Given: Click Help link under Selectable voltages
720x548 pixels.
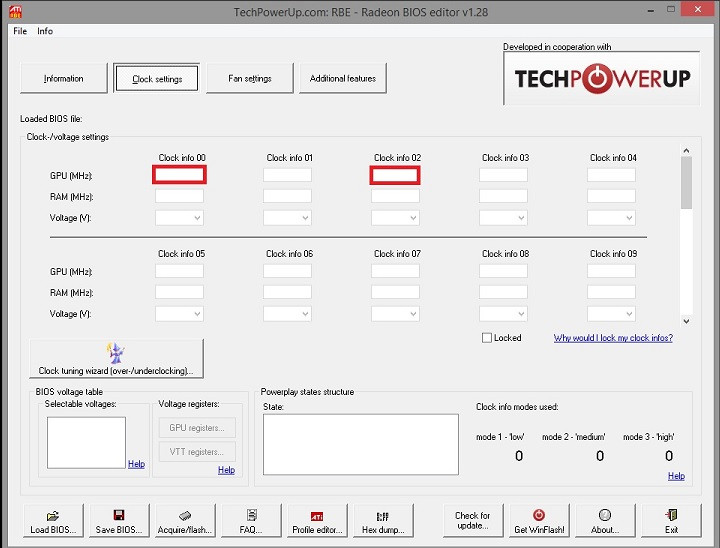Looking at the screenshot, I should pos(136,463).
